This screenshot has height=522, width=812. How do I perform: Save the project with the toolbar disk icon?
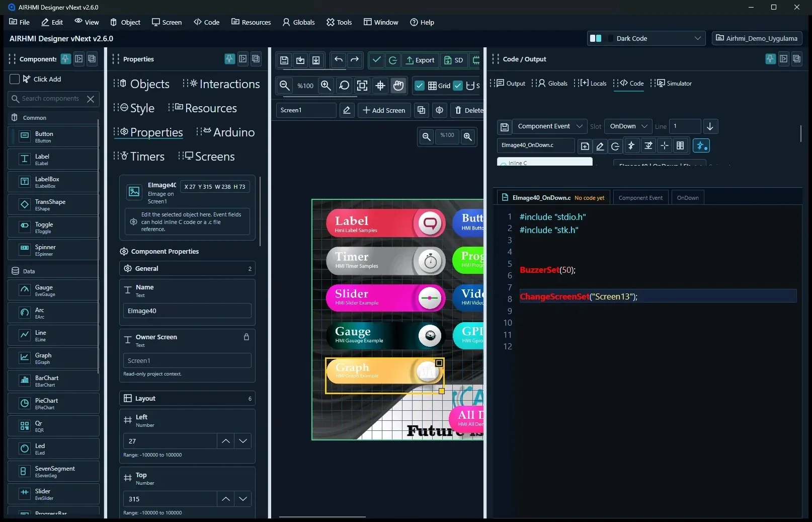284,60
